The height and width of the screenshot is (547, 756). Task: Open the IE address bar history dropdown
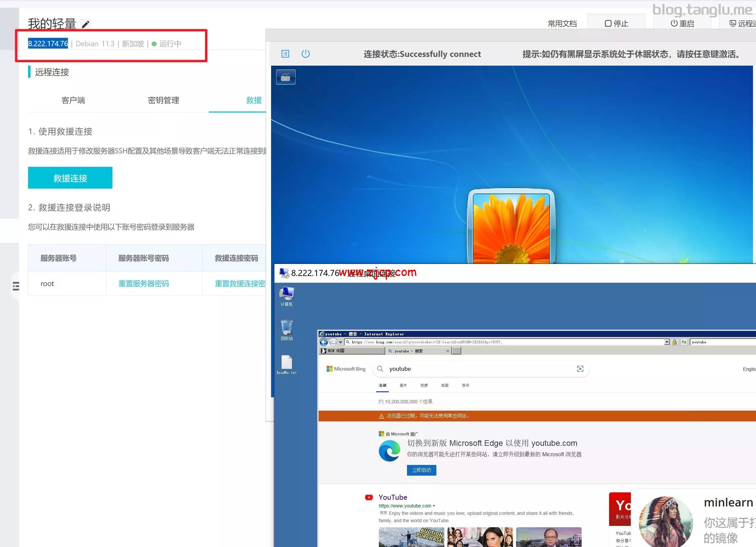click(x=667, y=342)
